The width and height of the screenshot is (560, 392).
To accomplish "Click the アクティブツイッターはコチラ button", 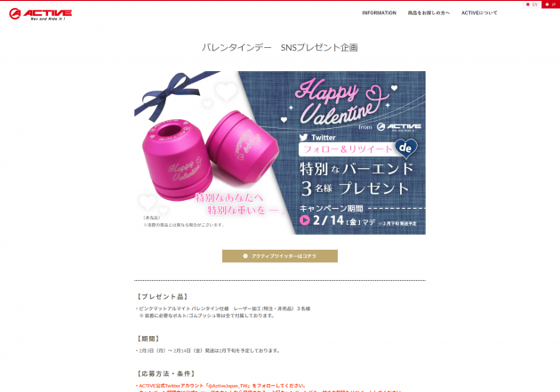I will [x=280, y=256].
